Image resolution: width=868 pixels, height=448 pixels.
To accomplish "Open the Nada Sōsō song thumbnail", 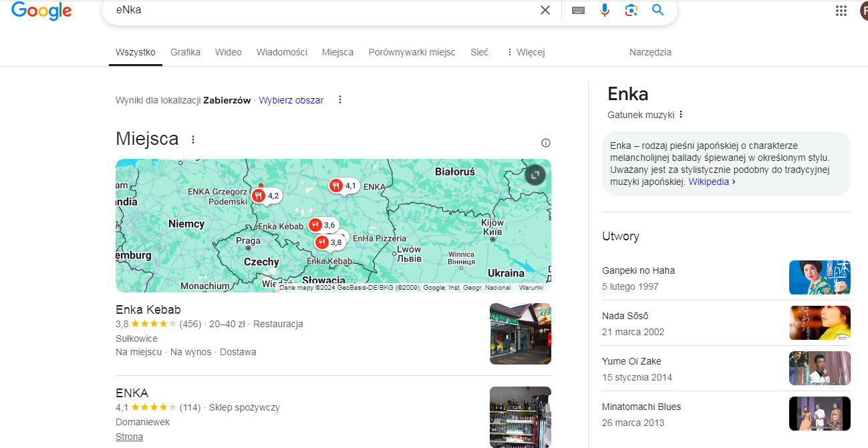I will [820, 322].
